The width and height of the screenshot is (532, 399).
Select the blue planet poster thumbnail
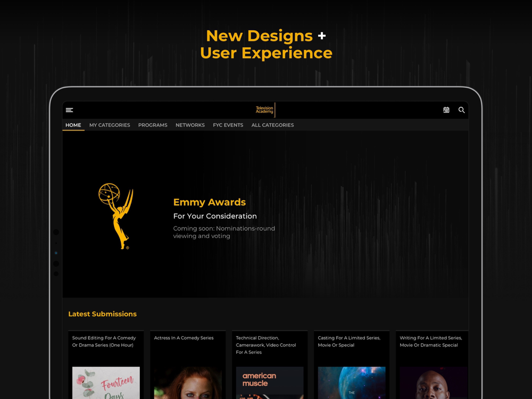tap(352, 383)
